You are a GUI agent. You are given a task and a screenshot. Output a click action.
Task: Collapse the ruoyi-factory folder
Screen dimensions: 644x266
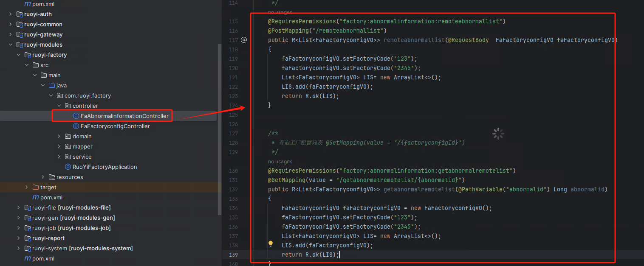pos(19,55)
